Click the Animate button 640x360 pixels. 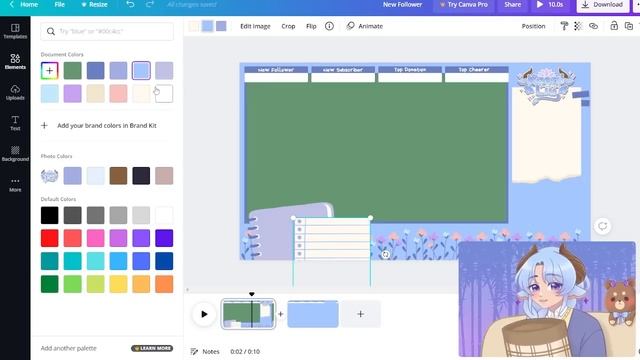[x=364, y=26]
